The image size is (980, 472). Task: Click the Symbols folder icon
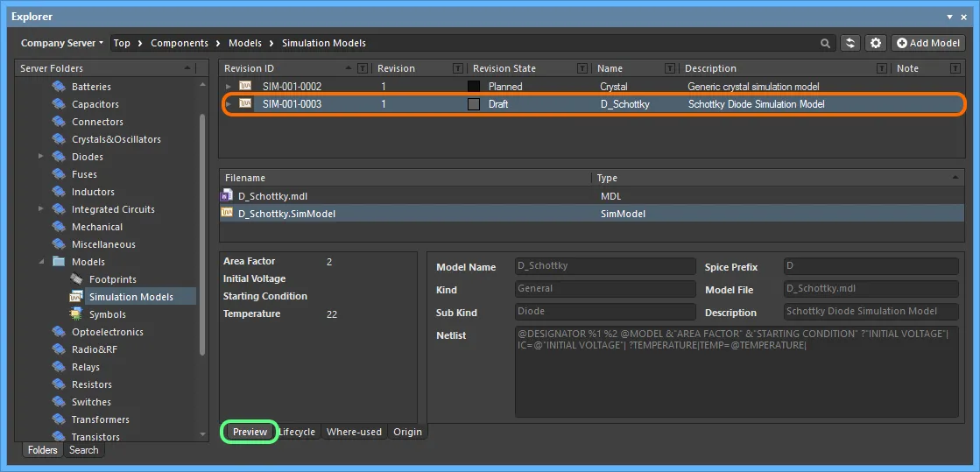[76, 314]
